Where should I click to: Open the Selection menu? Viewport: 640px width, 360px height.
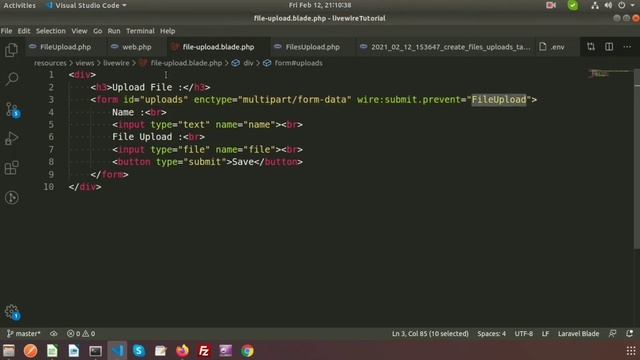tap(51, 31)
